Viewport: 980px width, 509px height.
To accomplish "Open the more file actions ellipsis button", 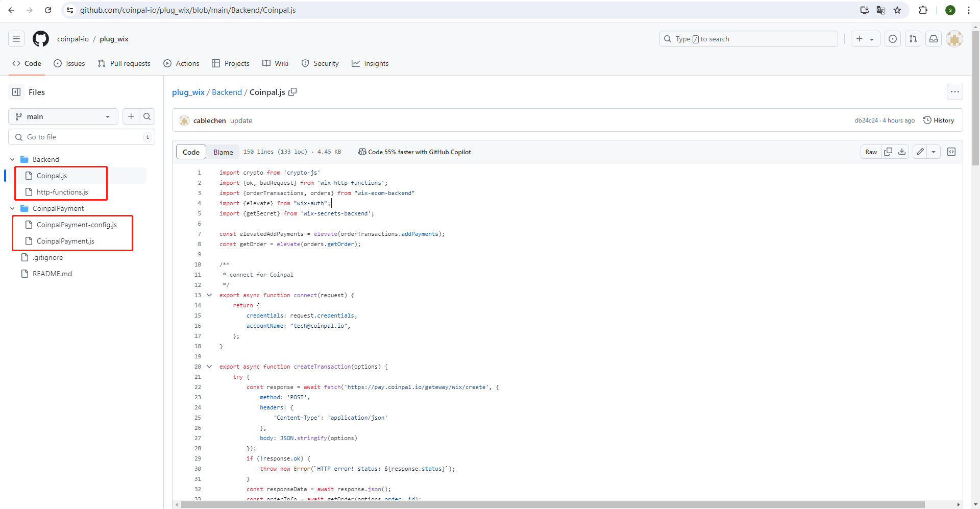I will [955, 92].
